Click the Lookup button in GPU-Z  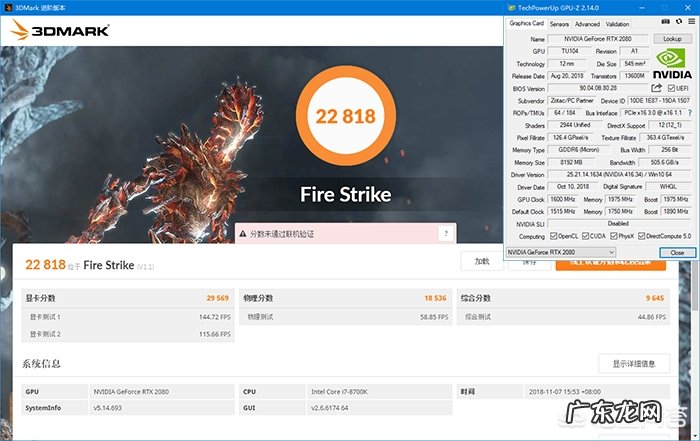[x=672, y=39]
